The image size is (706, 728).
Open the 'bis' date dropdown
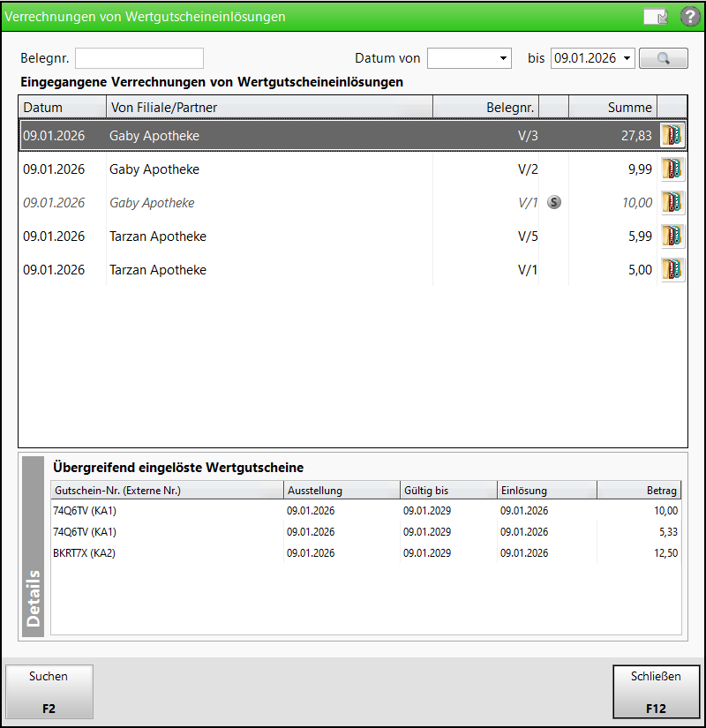[x=627, y=58]
